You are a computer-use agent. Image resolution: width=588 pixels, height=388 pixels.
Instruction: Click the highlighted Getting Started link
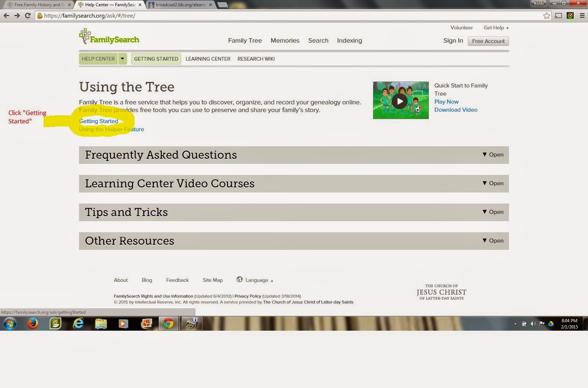tap(99, 121)
